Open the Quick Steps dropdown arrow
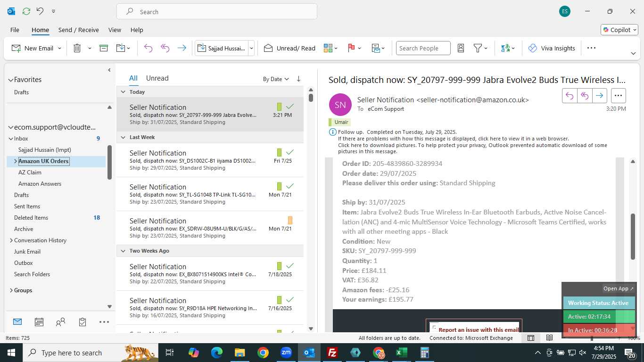The height and width of the screenshot is (362, 644). coord(251,48)
